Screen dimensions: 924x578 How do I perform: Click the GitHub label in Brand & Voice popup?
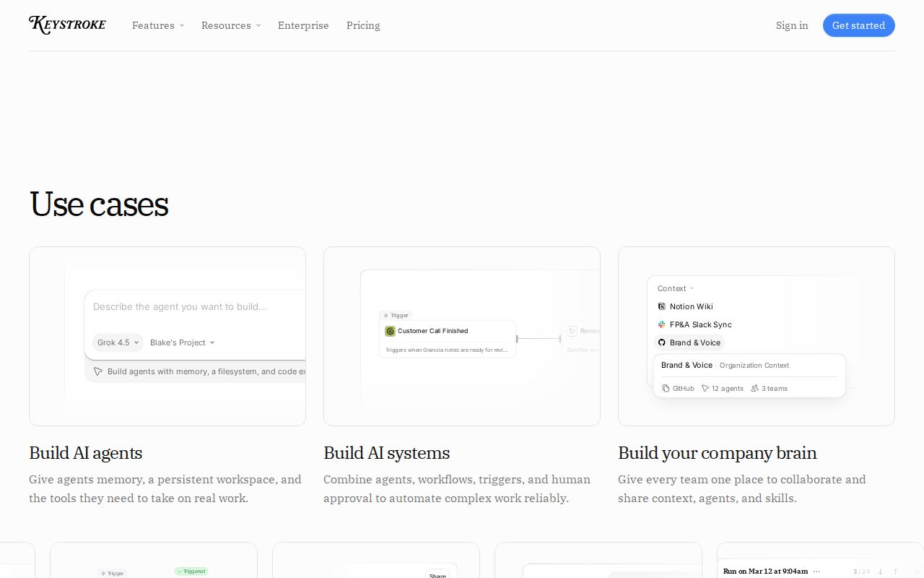pos(684,389)
